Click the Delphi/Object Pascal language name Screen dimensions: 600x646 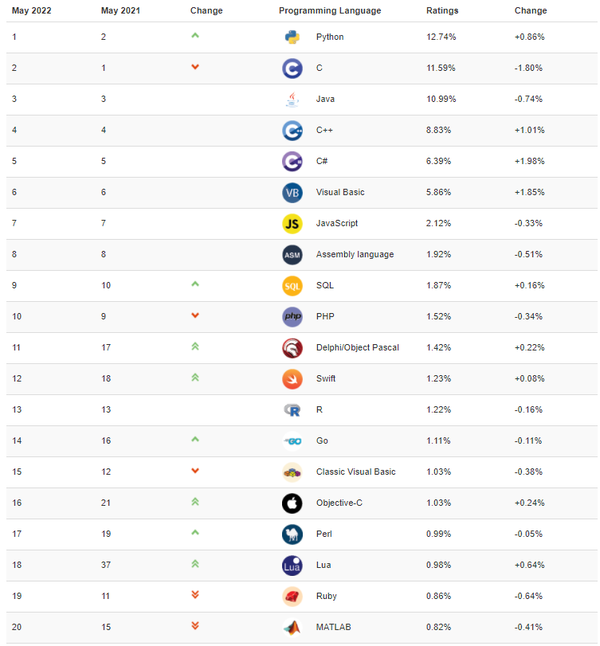pyautogui.click(x=357, y=347)
